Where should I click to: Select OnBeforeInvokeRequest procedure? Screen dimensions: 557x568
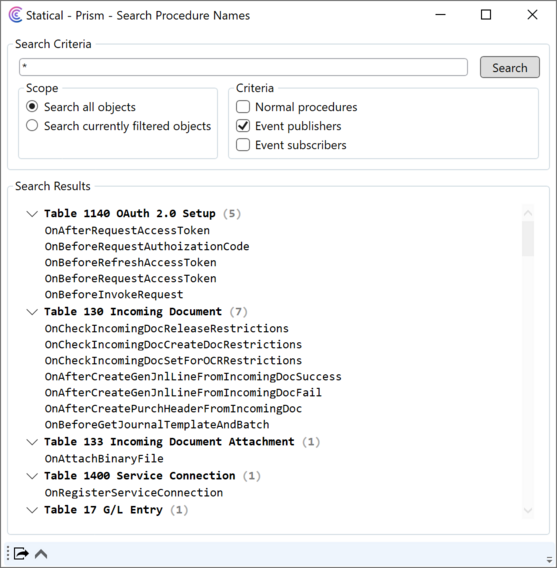[114, 294]
